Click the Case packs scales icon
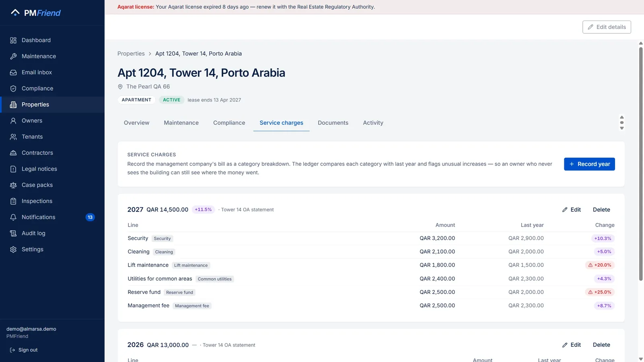Viewport: 644px width, 362px height. click(x=13, y=185)
